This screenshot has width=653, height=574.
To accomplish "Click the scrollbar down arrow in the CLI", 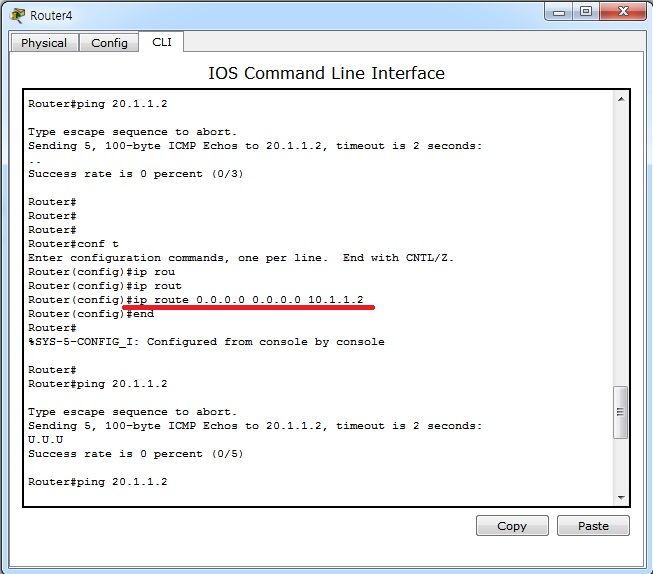I will [621, 497].
